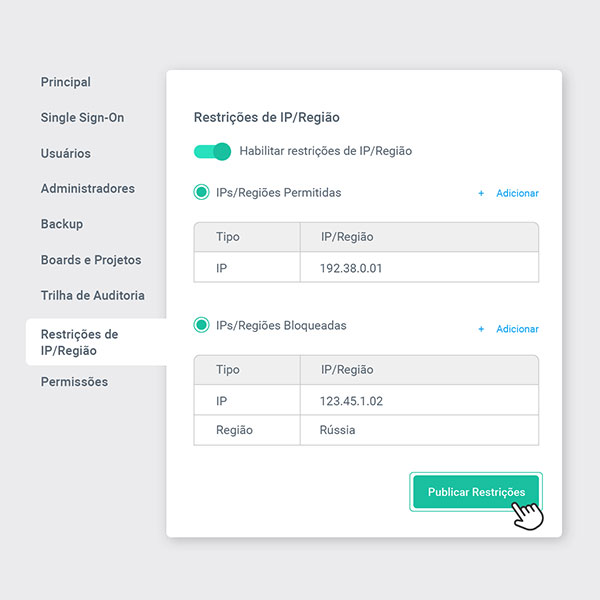Toggle Habilitar restrições de IP/Região switch
Viewport: 600px width, 600px height.
[212, 151]
